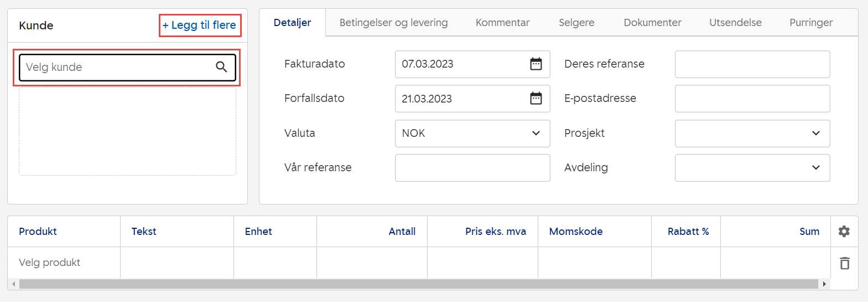
Task: Click the scrollbar left arrow
Action: tap(13, 284)
